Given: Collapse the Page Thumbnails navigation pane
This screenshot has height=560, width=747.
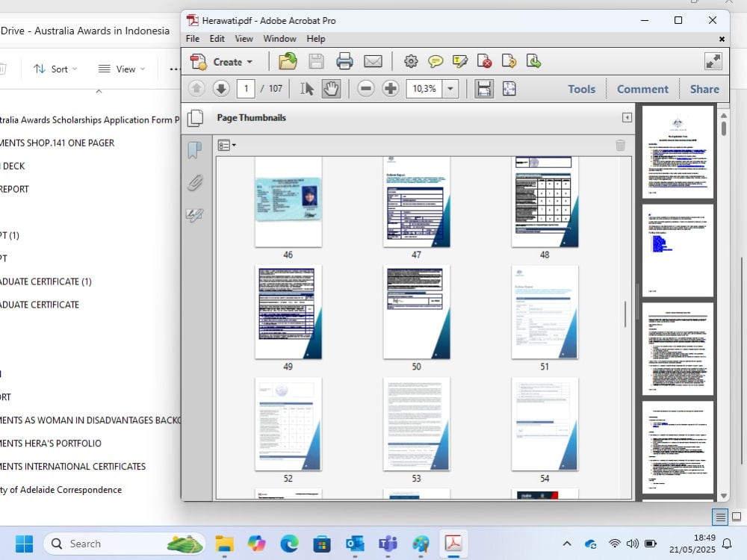Looking at the screenshot, I should click(x=627, y=118).
